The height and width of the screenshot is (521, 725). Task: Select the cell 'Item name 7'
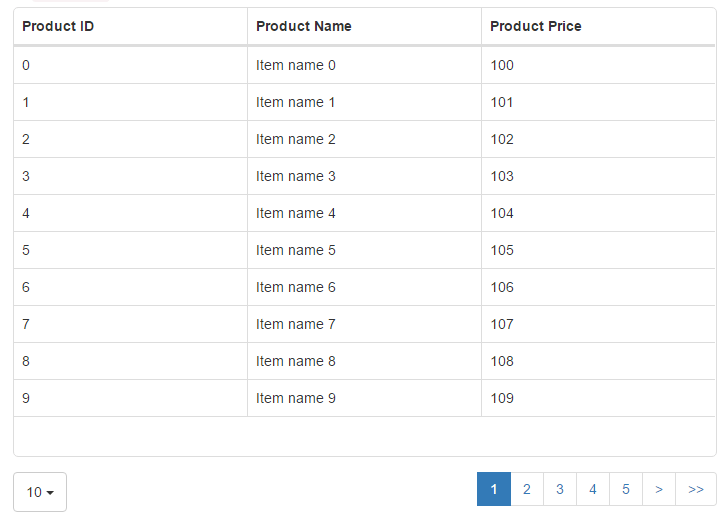point(364,324)
